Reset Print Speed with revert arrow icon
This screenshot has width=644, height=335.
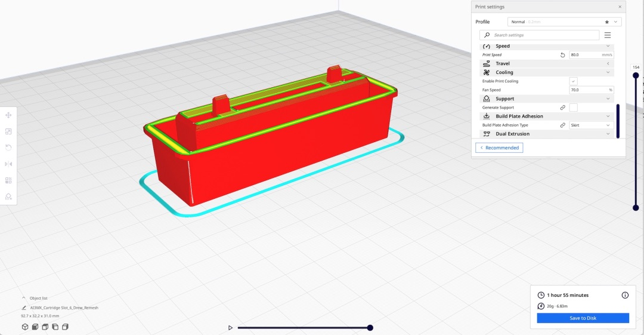point(563,55)
